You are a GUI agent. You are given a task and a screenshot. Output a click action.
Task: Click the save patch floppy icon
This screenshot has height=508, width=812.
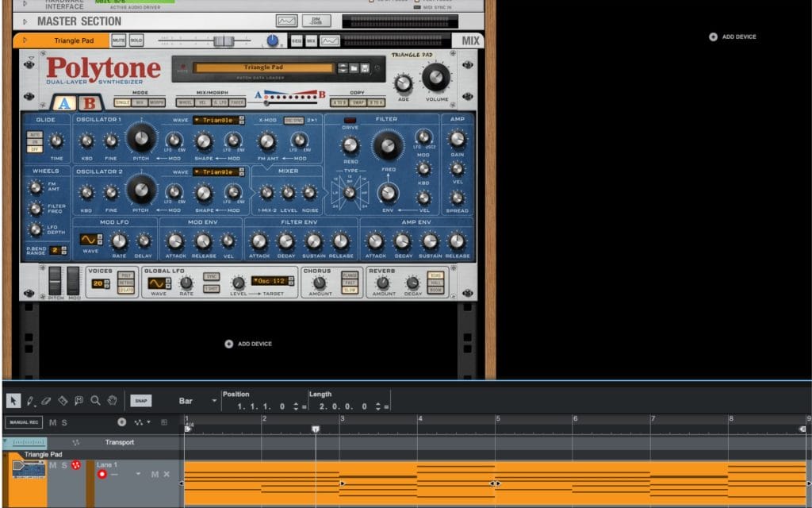366,68
